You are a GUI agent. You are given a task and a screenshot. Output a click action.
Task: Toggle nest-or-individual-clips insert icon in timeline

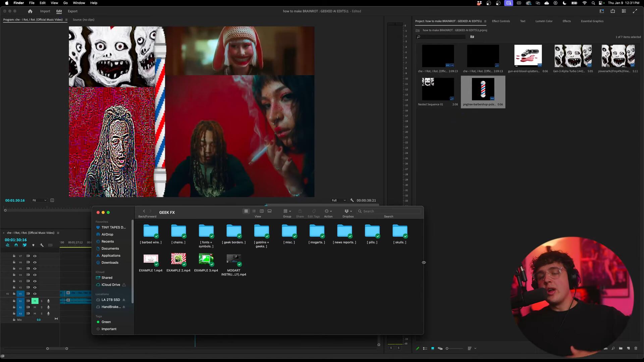coord(7,245)
